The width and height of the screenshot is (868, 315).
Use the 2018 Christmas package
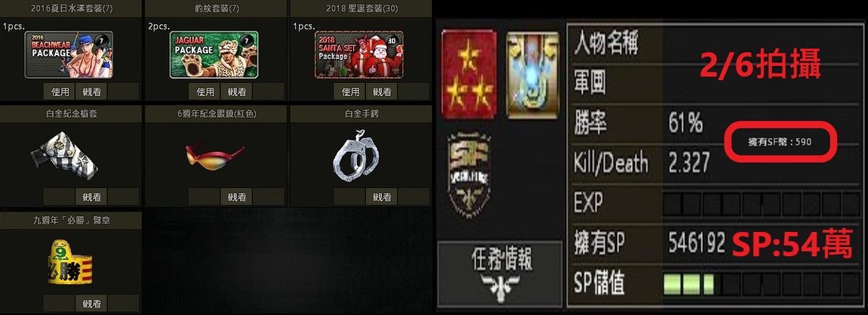(x=349, y=91)
